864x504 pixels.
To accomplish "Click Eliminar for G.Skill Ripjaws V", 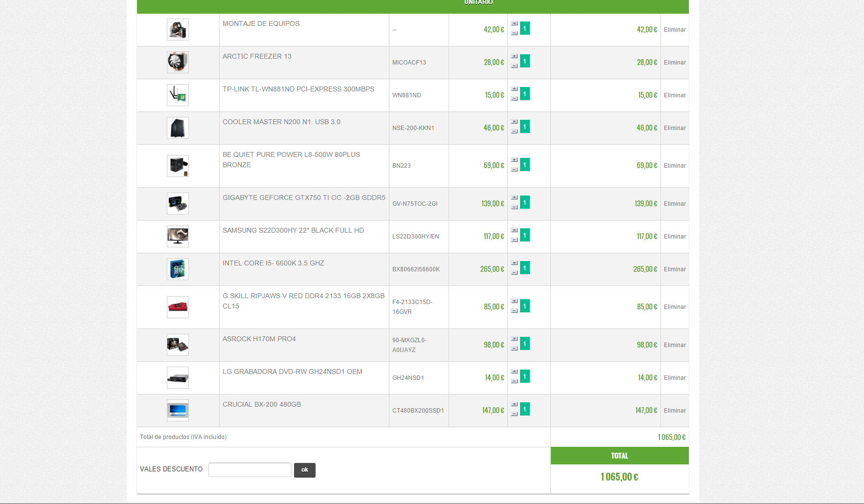I will (x=675, y=307).
